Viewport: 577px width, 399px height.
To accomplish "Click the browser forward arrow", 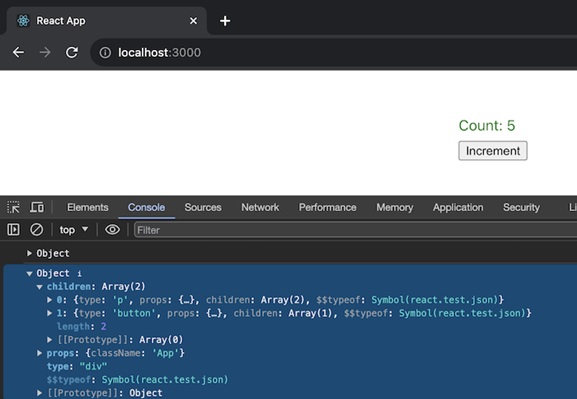I will tap(45, 53).
